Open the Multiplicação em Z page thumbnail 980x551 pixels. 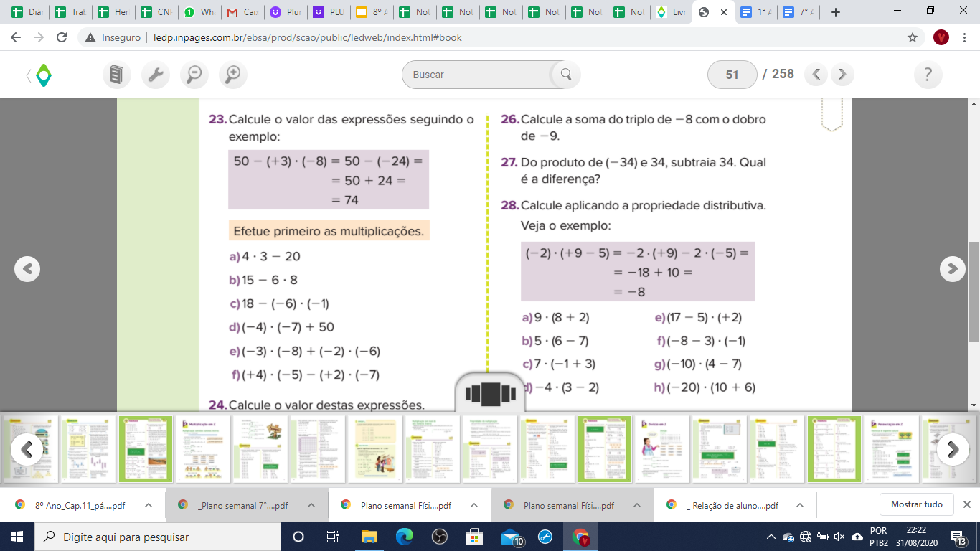click(202, 449)
